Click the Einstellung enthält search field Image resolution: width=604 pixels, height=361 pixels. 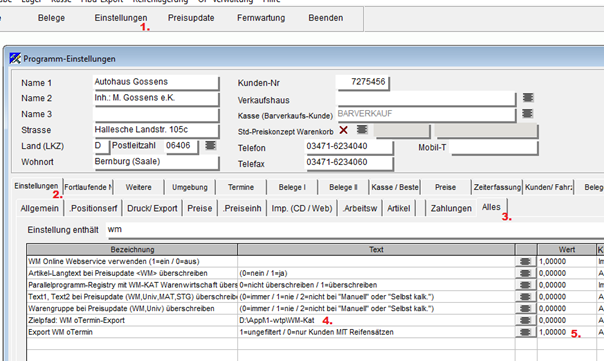[x=354, y=230]
